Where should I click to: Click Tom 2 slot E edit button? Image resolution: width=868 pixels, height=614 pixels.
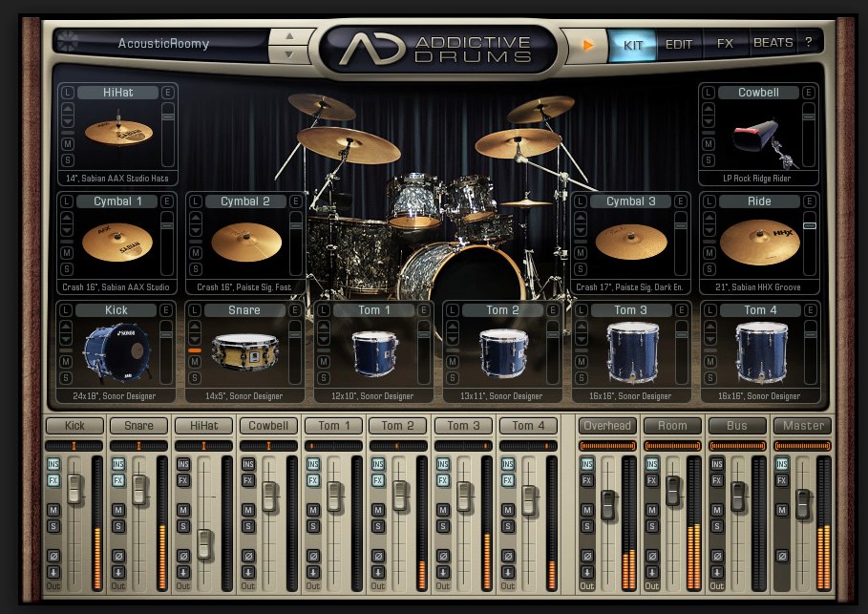[x=552, y=310]
